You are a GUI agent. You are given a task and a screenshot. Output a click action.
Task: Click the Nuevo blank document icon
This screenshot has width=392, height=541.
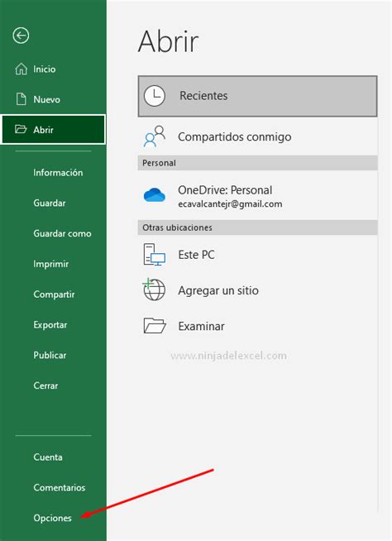click(x=22, y=99)
